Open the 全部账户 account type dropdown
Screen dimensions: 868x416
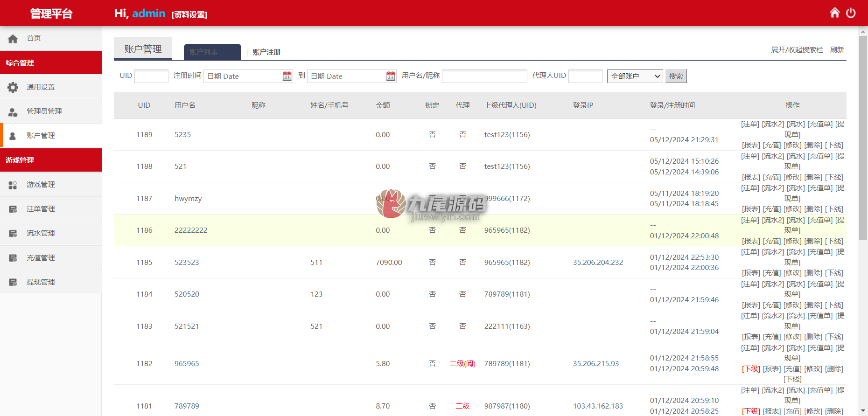click(x=635, y=76)
